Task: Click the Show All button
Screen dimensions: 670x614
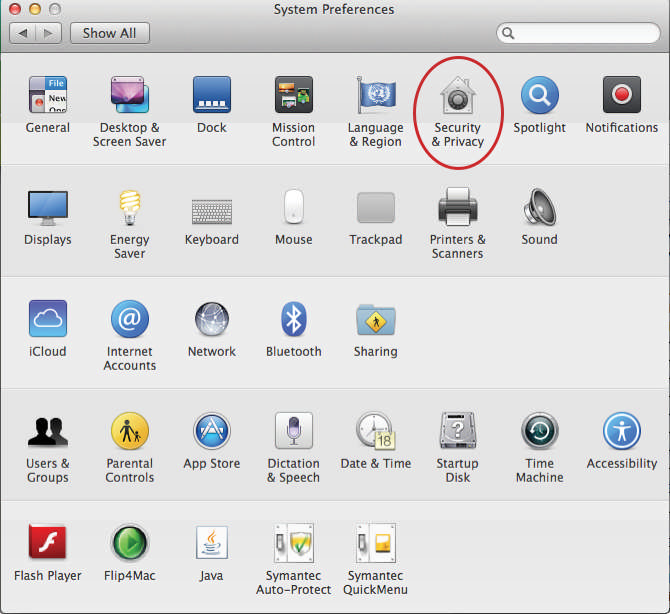Action: click(x=109, y=33)
